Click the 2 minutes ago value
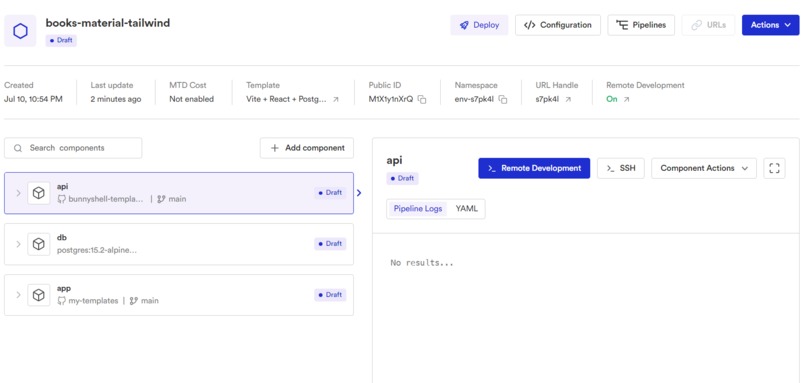The width and height of the screenshot is (806, 383). click(116, 99)
